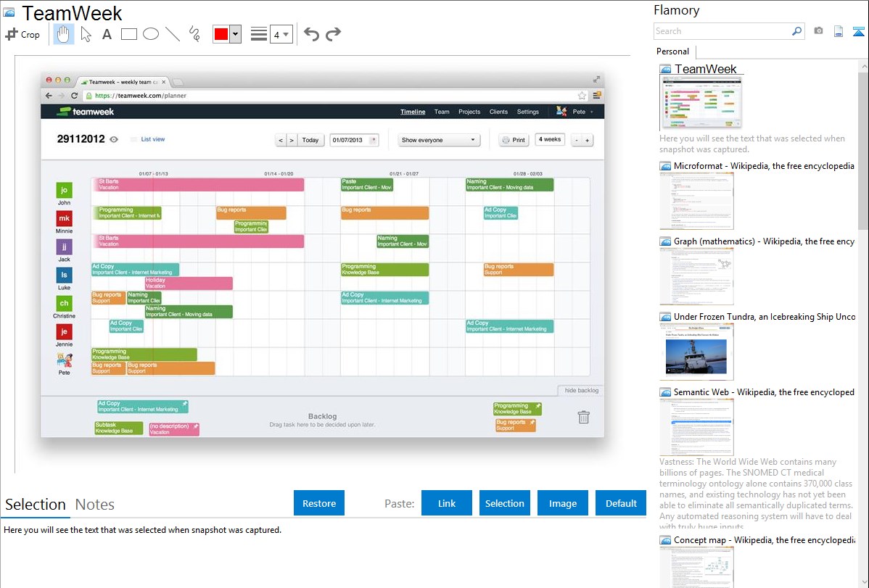Open Settings in the teamweek navigation
Viewport: 869px width, 588px height.
(x=527, y=112)
